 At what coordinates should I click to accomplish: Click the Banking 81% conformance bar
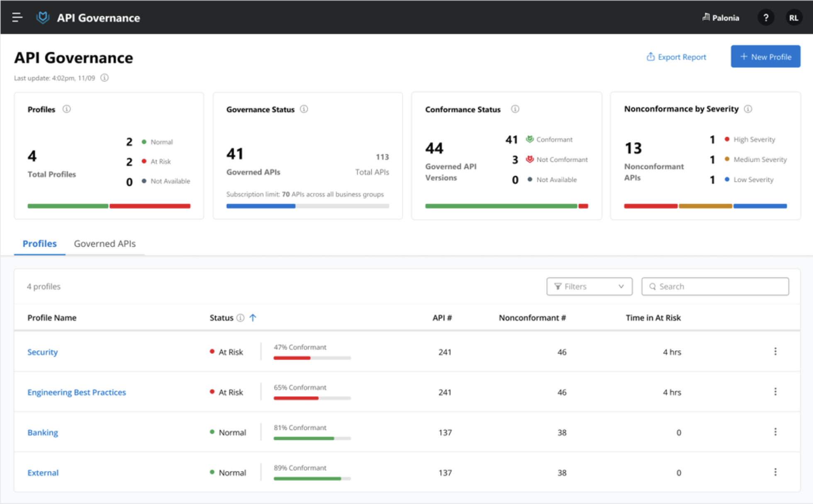pos(312,438)
